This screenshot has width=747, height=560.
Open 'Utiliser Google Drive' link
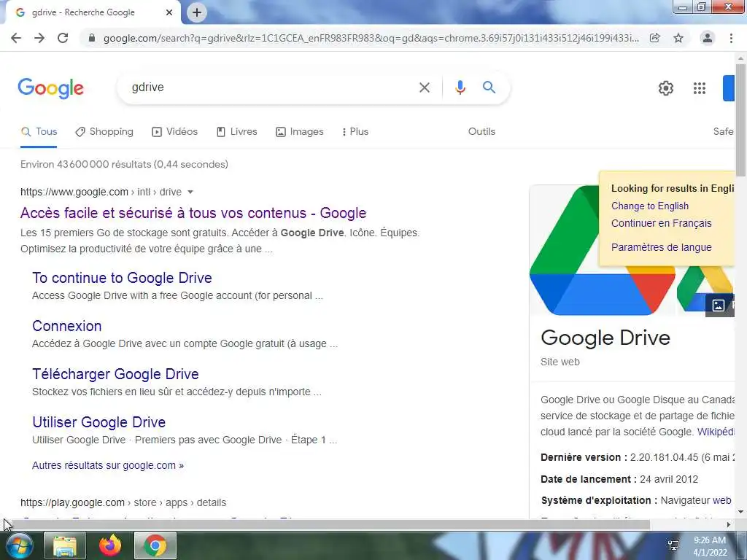click(99, 422)
